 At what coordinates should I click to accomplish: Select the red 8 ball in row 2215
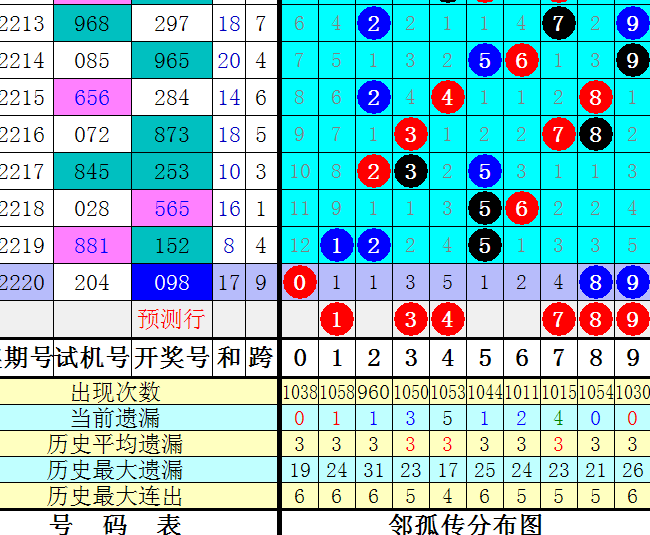click(x=595, y=97)
